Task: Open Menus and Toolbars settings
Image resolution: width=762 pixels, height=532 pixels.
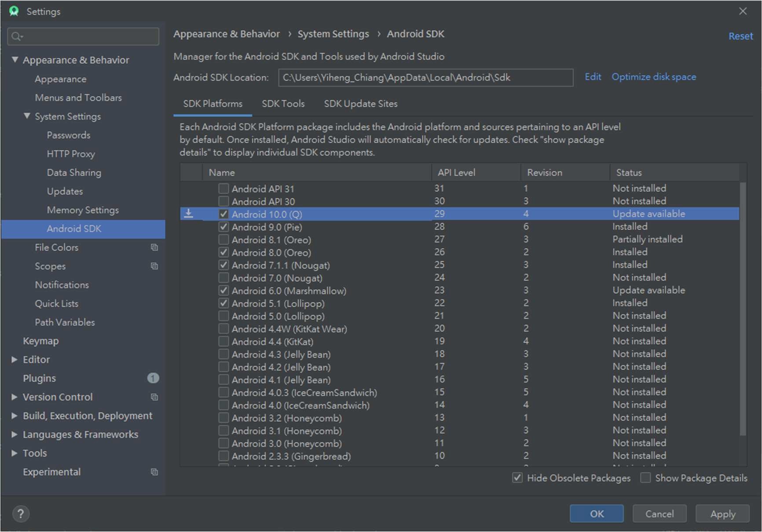Action: [x=78, y=98]
